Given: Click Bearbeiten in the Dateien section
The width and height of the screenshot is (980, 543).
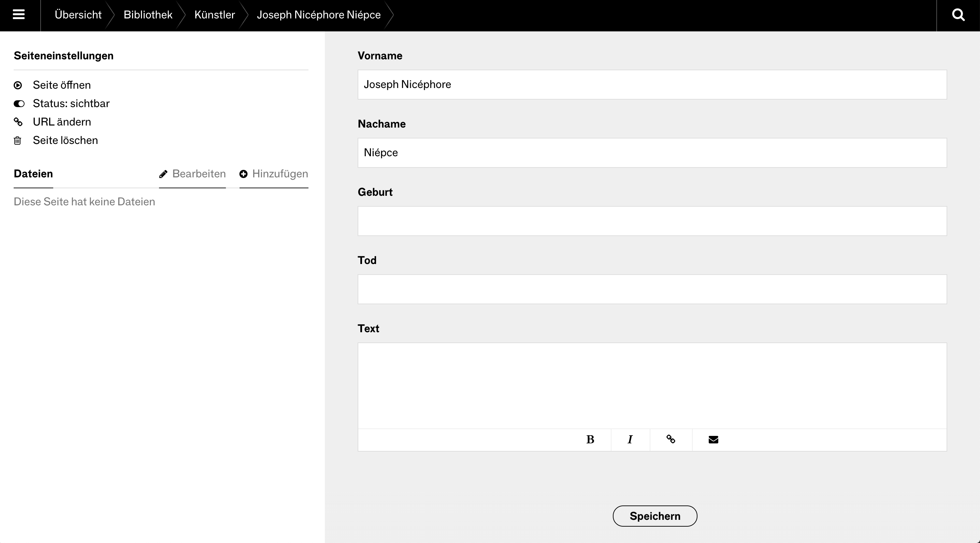Looking at the screenshot, I should (192, 174).
